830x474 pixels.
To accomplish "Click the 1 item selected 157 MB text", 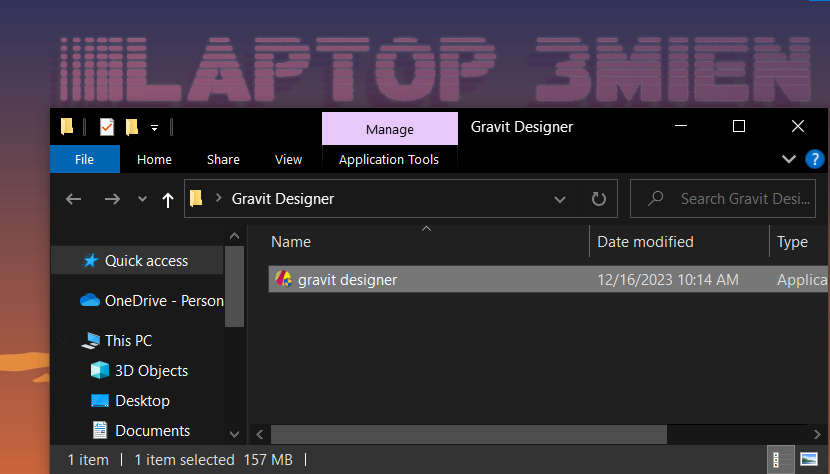I will click(213, 460).
